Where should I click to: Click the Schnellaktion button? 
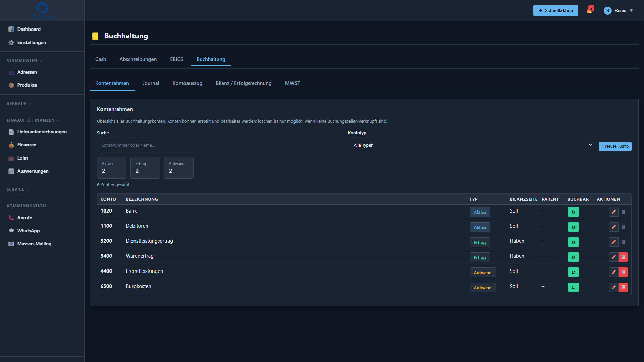point(555,10)
